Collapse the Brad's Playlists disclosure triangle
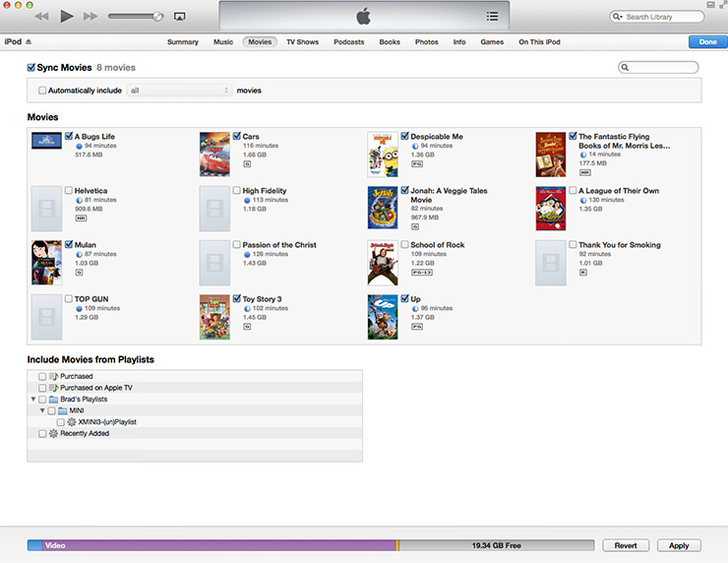Image resolution: width=728 pixels, height=563 pixels. (33, 399)
